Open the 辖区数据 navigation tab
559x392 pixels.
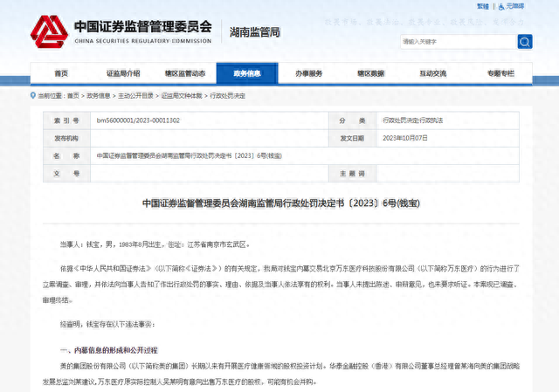370,73
